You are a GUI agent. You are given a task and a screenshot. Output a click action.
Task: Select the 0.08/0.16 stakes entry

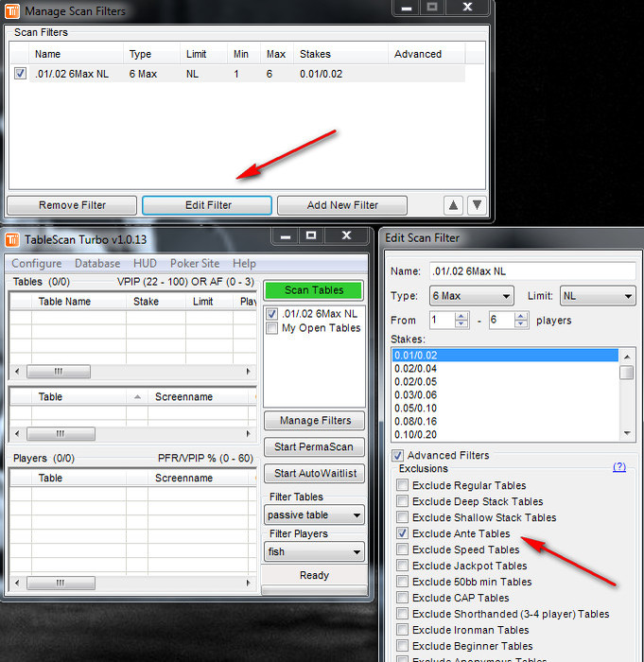click(505, 422)
